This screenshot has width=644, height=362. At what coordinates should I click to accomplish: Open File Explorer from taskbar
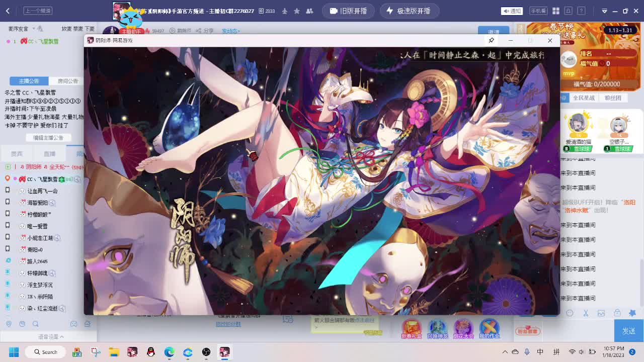[114, 352]
